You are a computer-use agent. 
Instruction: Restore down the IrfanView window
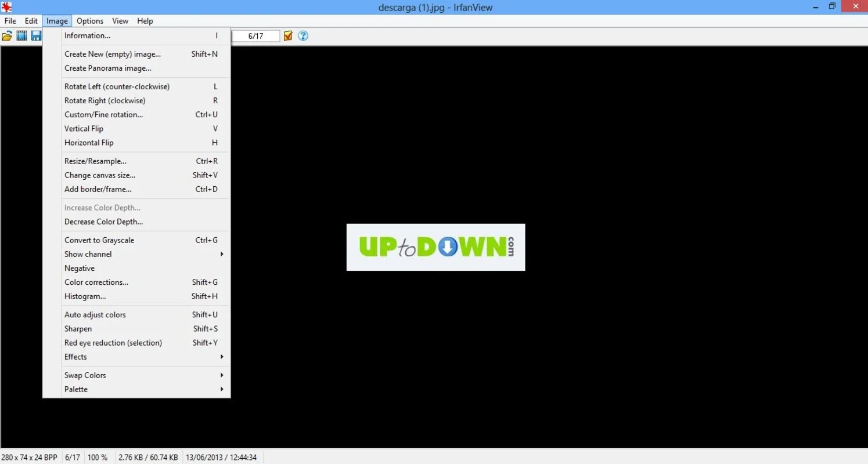tap(832, 6)
